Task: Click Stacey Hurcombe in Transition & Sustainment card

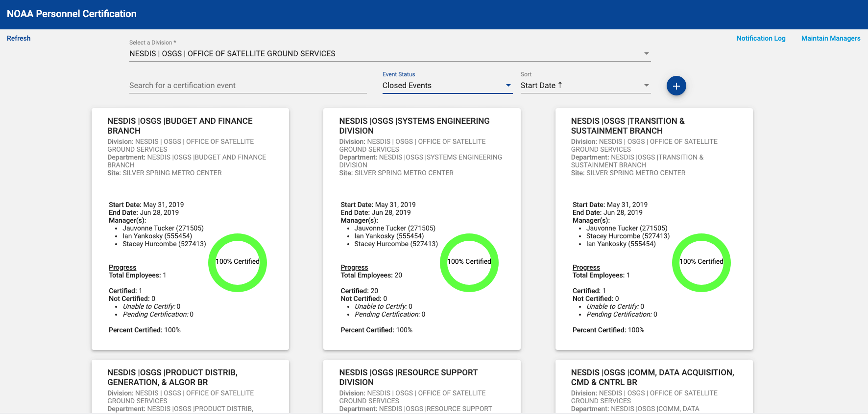Action: (627, 236)
